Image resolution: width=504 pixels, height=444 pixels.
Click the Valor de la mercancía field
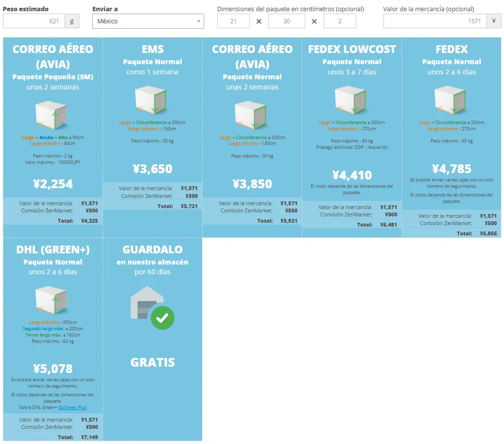[x=435, y=21]
